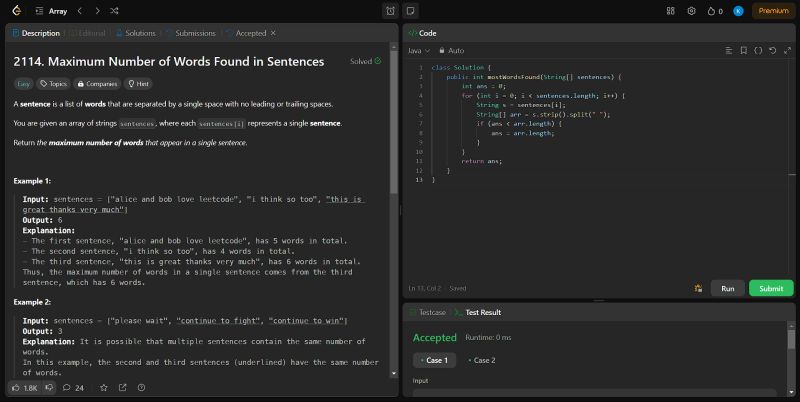
Task: Select the Case 2 test case
Action: (x=483, y=360)
